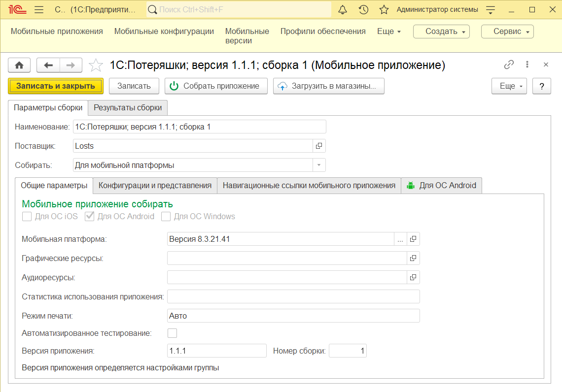Open Мобильные версии section
Viewport: 562px width, 392px height.
(x=247, y=36)
